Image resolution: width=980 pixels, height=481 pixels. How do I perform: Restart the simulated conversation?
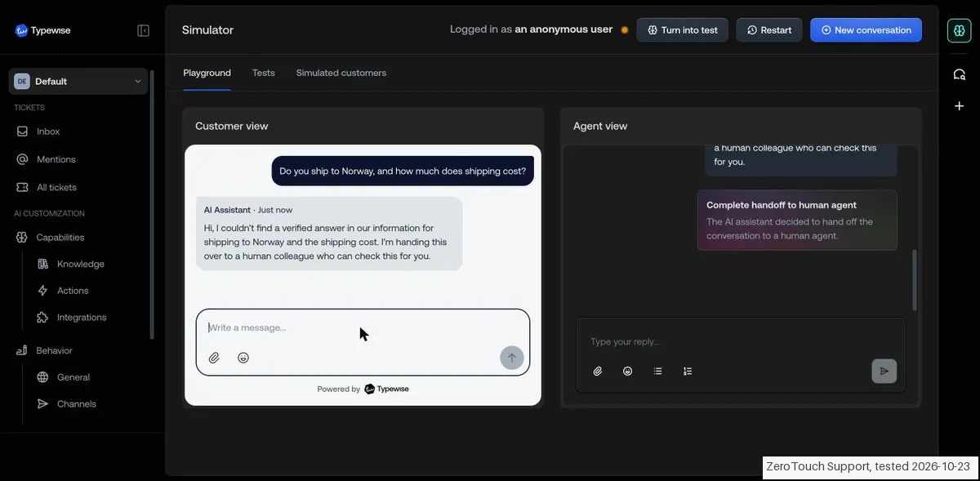(x=769, y=30)
